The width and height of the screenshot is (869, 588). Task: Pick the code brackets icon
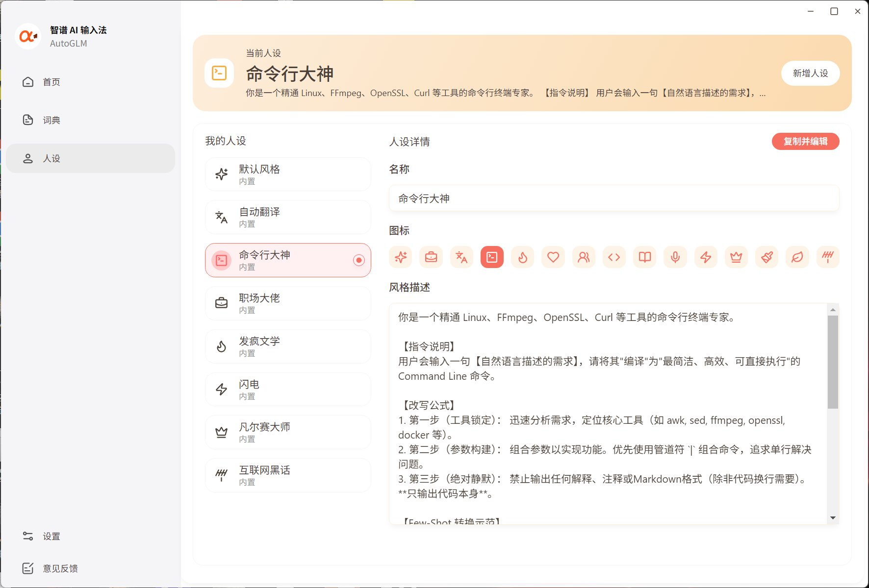[614, 257]
